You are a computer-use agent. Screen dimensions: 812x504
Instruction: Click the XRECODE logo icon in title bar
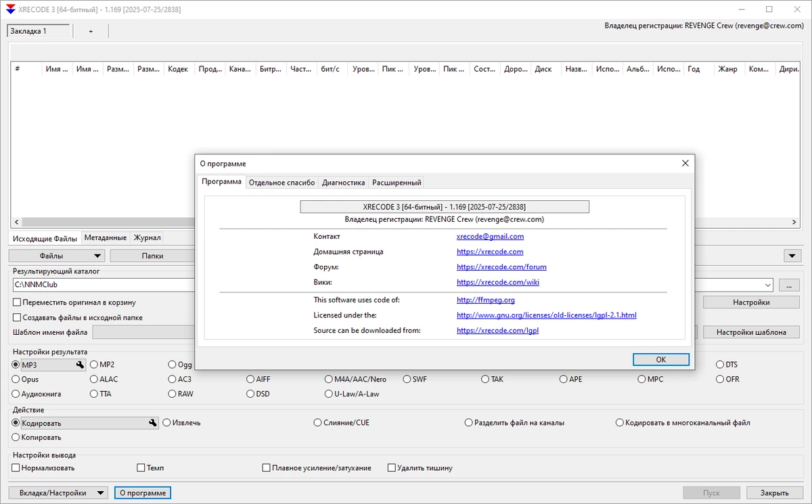tap(11, 9)
